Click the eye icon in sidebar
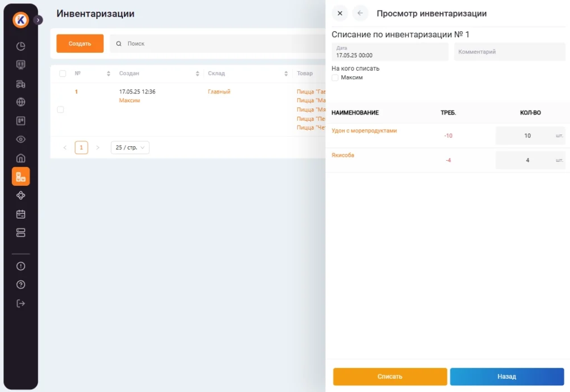This screenshot has width=570, height=392. pyautogui.click(x=21, y=140)
